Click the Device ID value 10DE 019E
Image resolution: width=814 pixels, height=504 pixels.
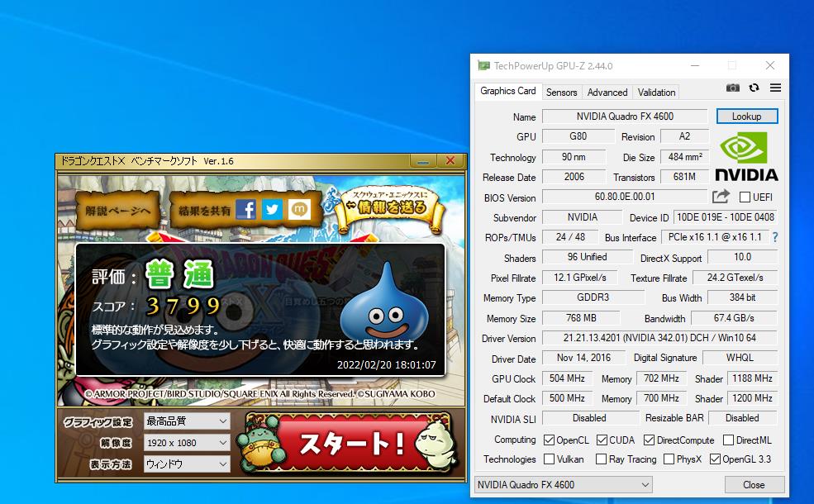click(x=726, y=217)
